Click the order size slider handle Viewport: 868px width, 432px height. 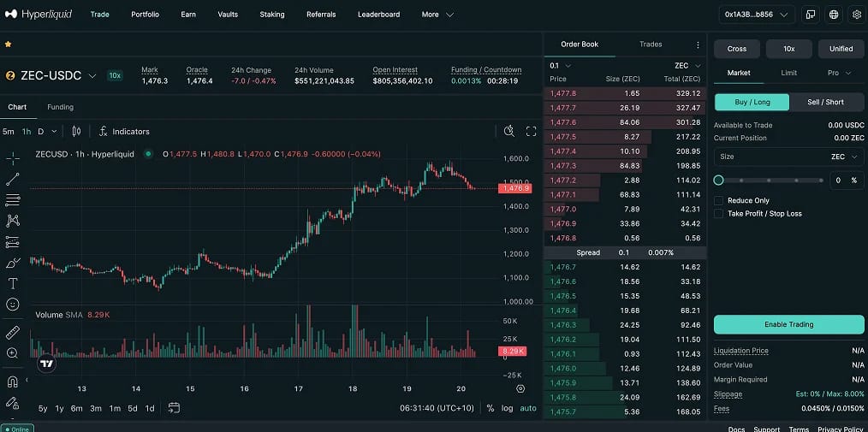(x=718, y=180)
